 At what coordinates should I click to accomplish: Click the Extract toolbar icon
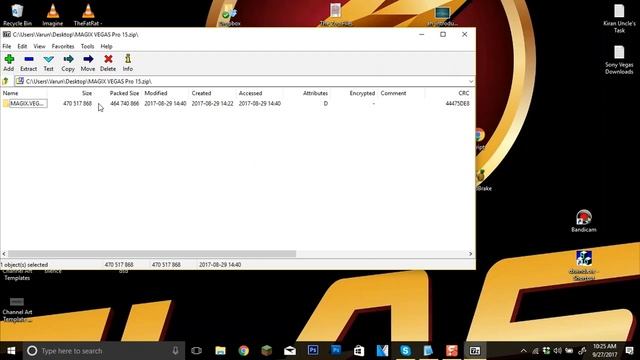(29, 63)
